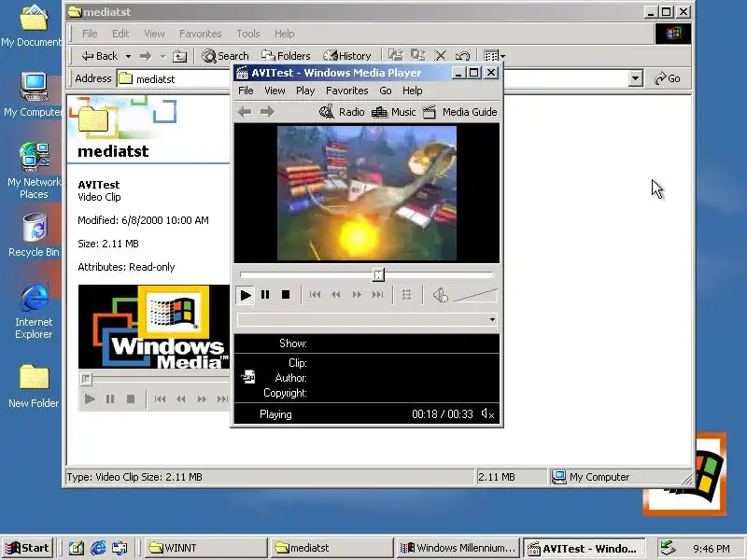Open Views dropdown in Explorer toolbar
Viewport: 747px width, 560px height.
495,56
